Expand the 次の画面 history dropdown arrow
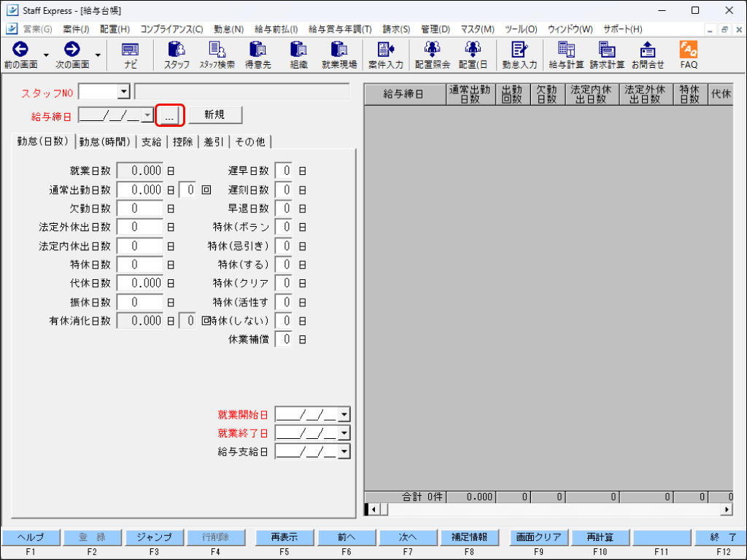 [98, 55]
